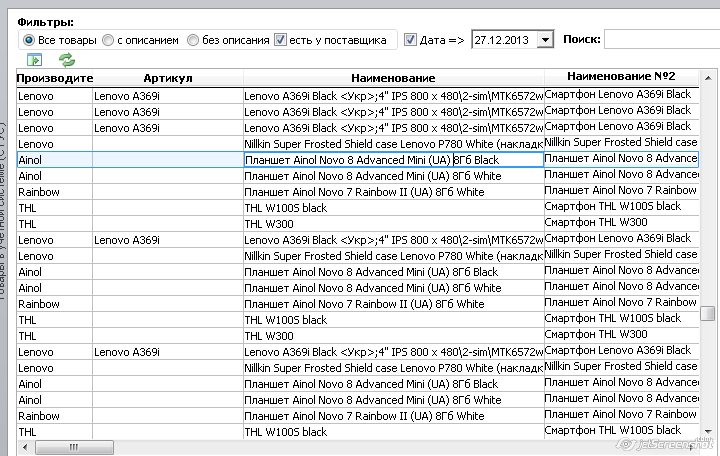Viewport: 720px width, 456px height.
Task: Click the horizontal scrollbar thumb
Action: [x=74, y=447]
